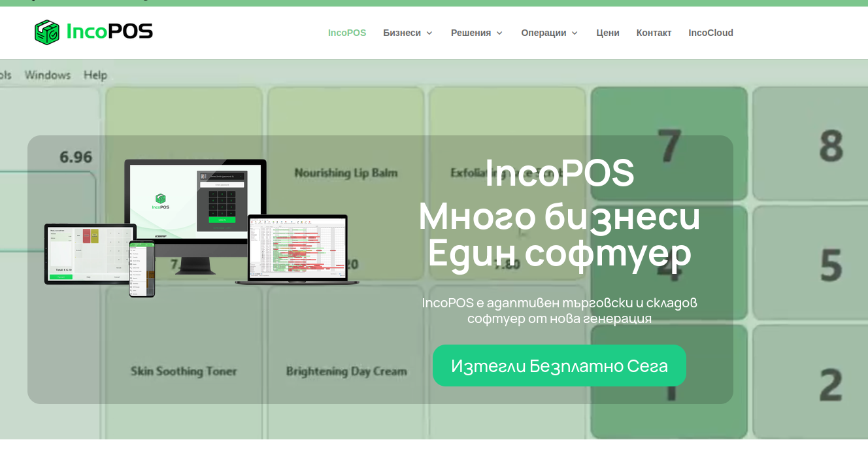Open the Операции menu item
The width and height of the screenshot is (868, 476).
pyautogui.click(x=544, y=33)
